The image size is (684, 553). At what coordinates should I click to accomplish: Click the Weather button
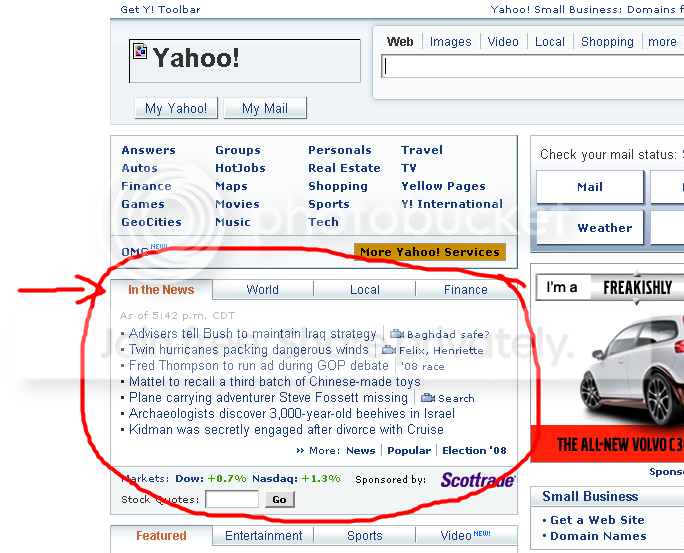605,228
